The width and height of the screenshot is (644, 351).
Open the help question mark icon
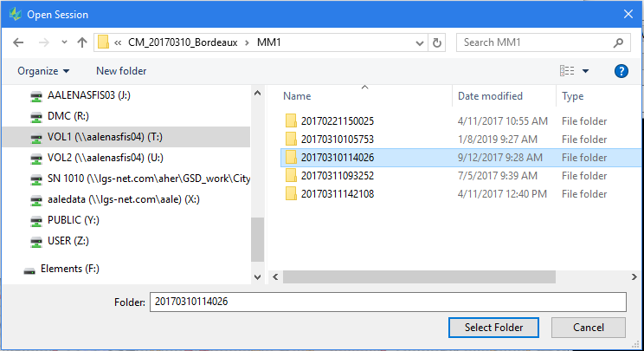point(620,71)
